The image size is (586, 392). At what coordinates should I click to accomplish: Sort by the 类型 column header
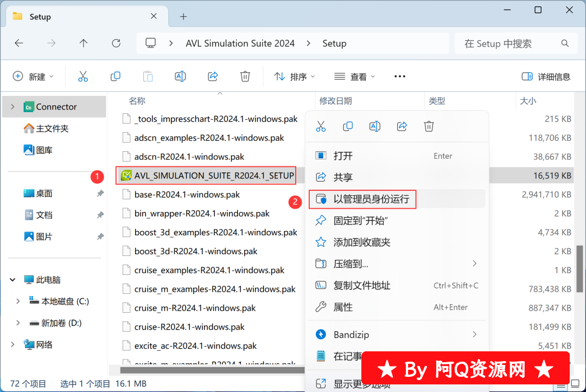tap(437, 101)
